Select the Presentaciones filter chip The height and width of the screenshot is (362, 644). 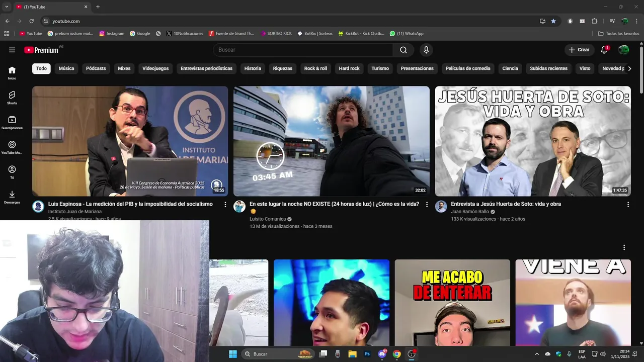click(x=417, y=68)
